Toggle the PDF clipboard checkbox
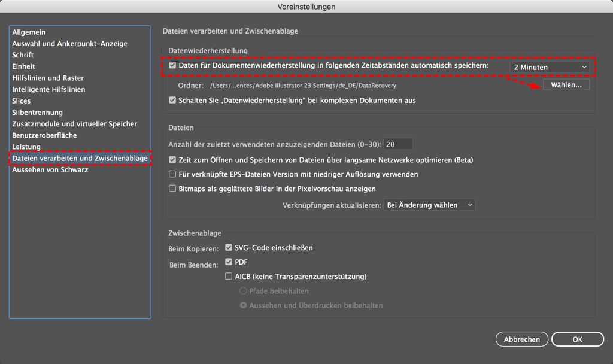The height and width of the screenshot is (364, 613). click(229, 262)
